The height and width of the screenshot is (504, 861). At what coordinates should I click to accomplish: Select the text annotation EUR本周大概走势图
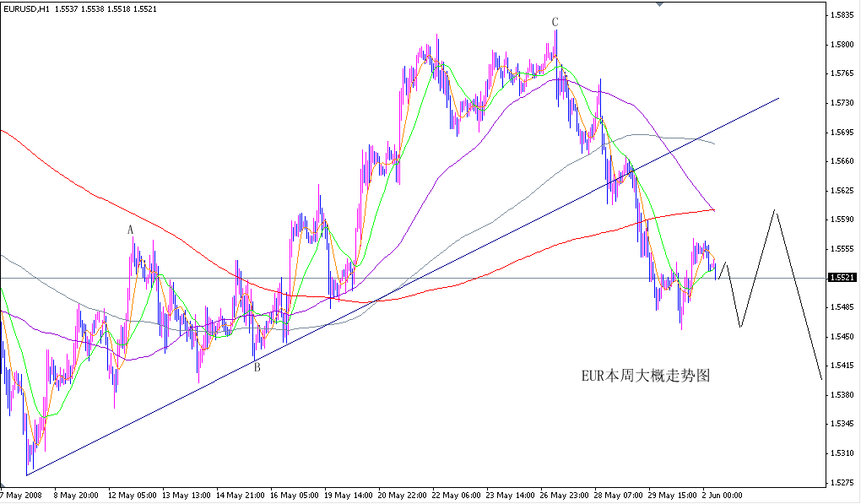click(x=646, y=376)
